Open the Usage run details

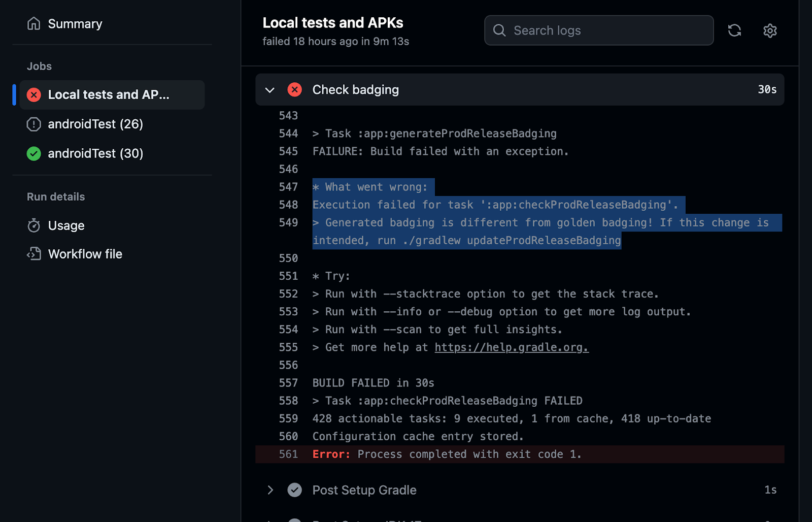pos(66,225)
